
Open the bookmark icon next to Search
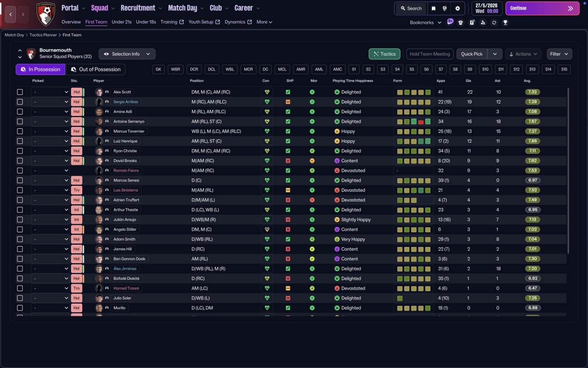433,8
